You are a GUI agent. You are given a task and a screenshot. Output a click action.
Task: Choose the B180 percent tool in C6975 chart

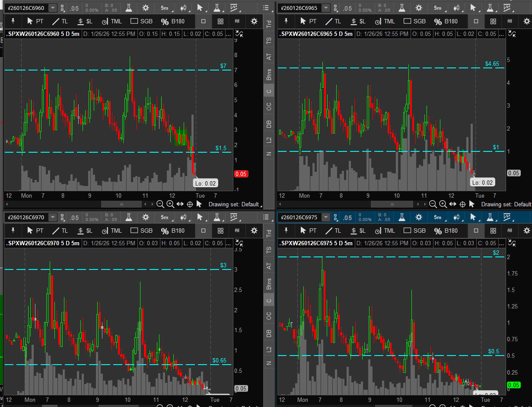pos(446,231)
